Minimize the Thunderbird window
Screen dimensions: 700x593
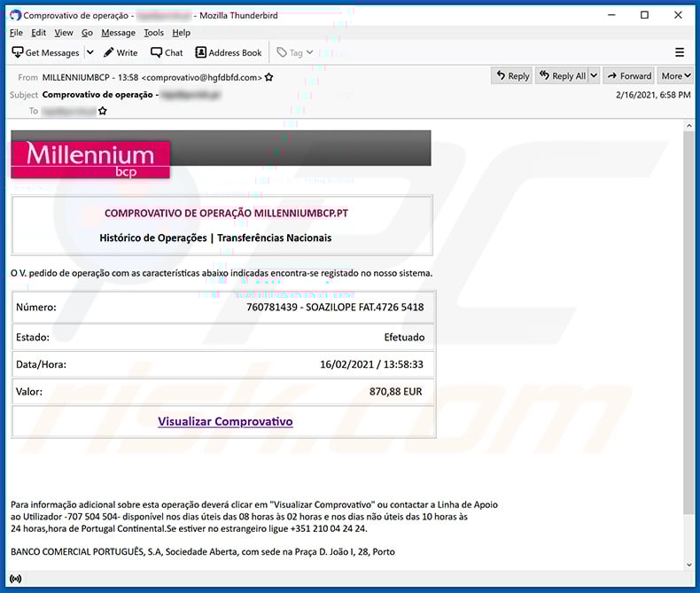pos(611,15)
